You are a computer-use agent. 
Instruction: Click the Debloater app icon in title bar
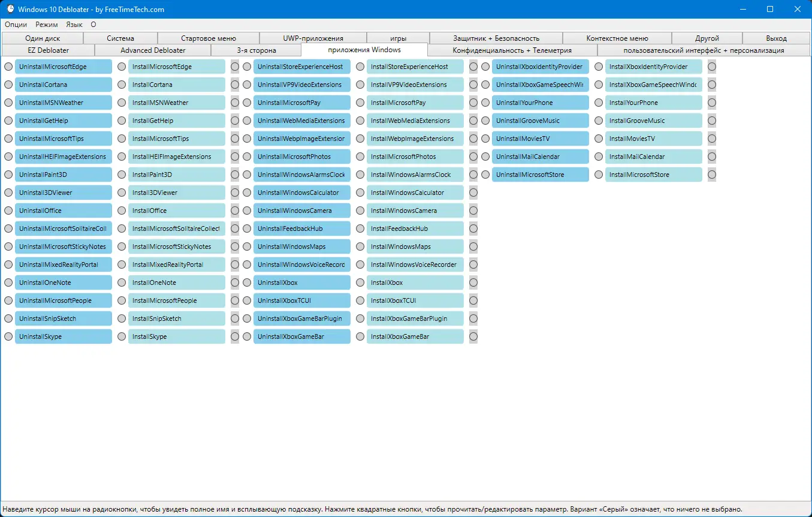[x=10, y=9]
